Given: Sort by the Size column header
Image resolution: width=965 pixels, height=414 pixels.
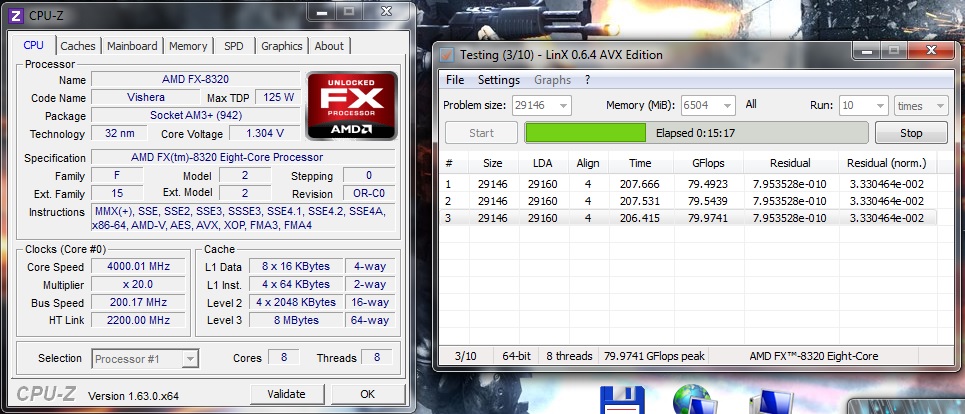Looking at the screenshot, I should click(x=492, y=163).
